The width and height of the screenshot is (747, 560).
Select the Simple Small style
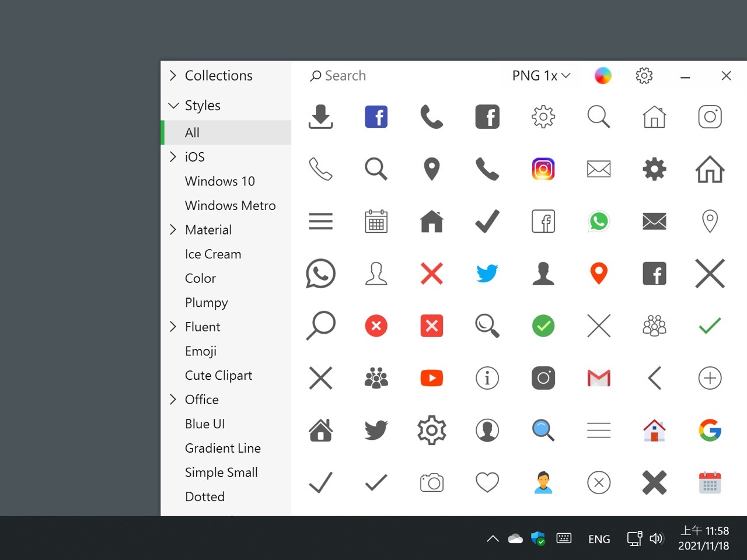click(x=221, y=473)
